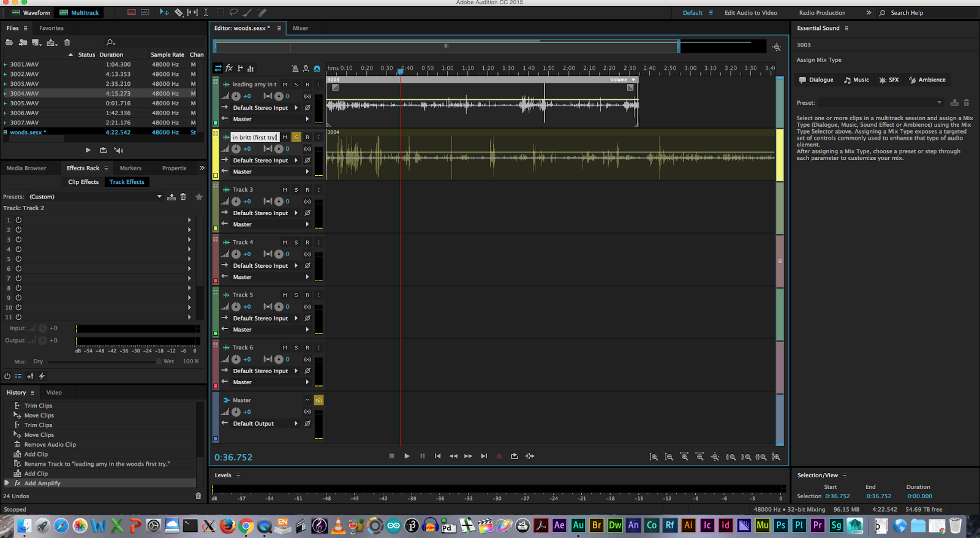
Task: Delete selected file with the trash icon in Files panel
Action: click(x=67, y=42)
